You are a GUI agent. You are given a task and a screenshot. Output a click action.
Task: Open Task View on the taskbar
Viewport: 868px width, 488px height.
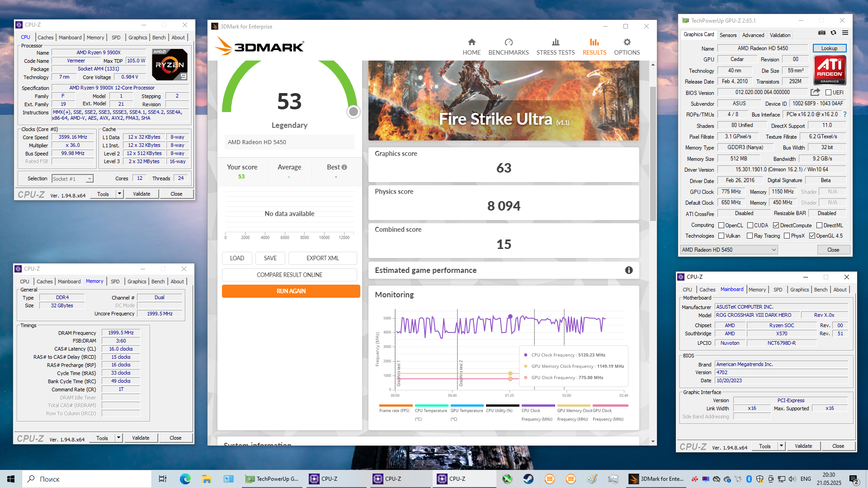163,479
